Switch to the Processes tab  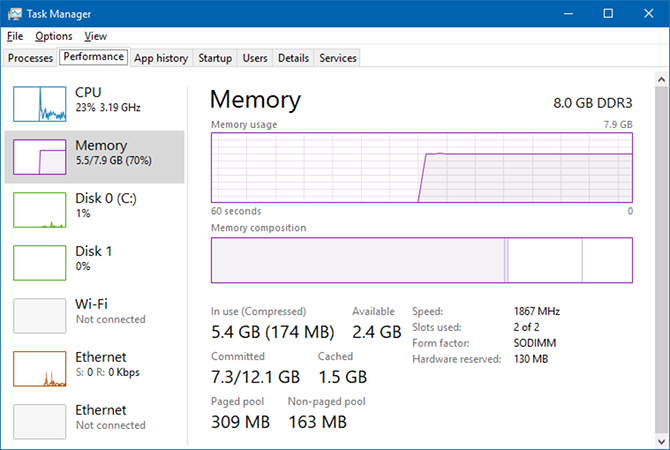[x=30, y=58]
